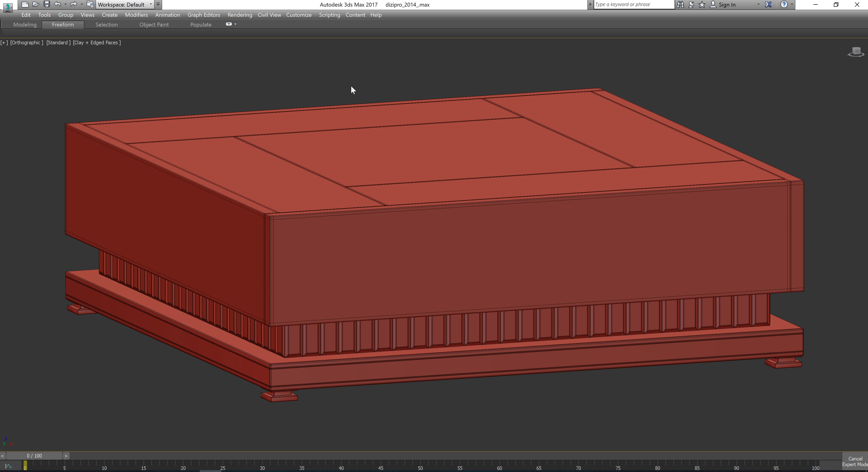Open the ribbon display options dropdown arrow
This screenshot has width=868, height=472.
tap(235, 24)
